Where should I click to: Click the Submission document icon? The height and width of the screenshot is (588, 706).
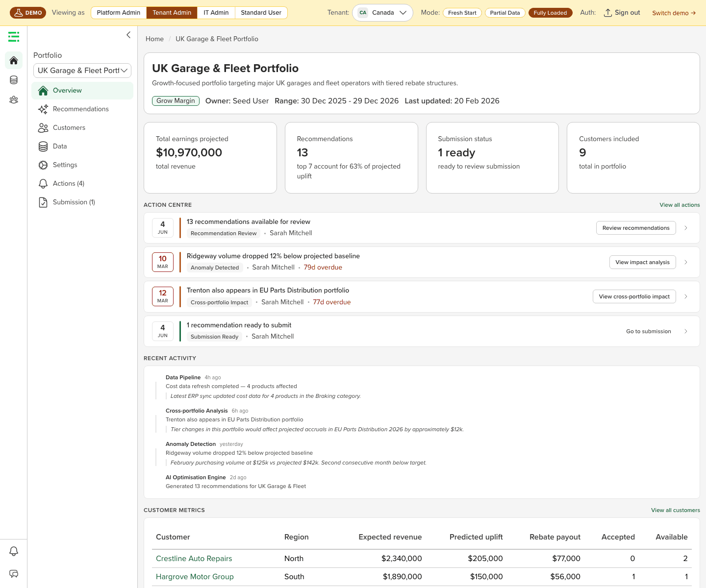click(x=43, y=202)
